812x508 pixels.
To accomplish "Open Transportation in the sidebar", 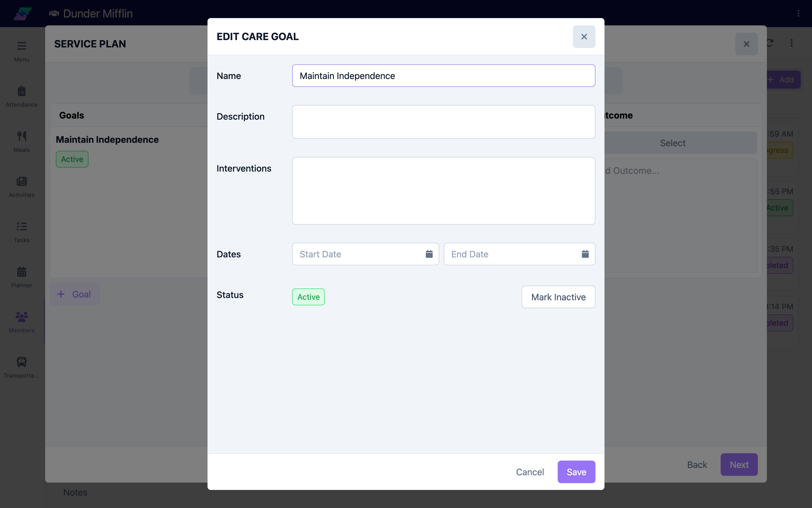I will coord(21,367).
